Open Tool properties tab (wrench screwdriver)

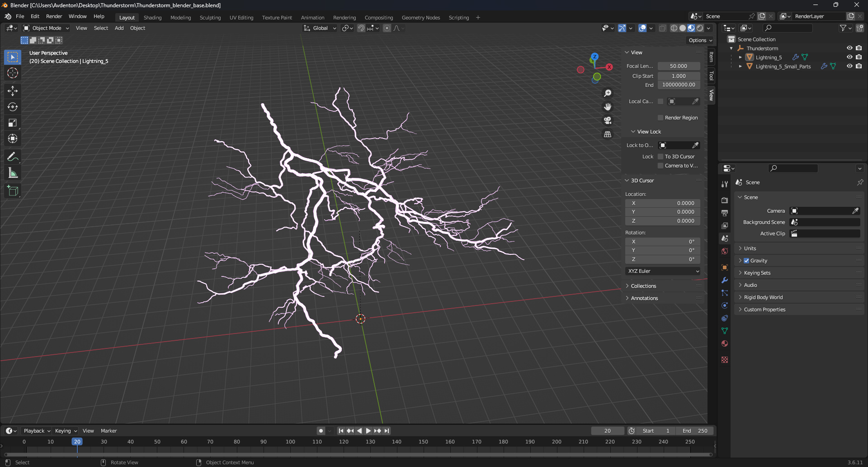click(x=725, y=184)
